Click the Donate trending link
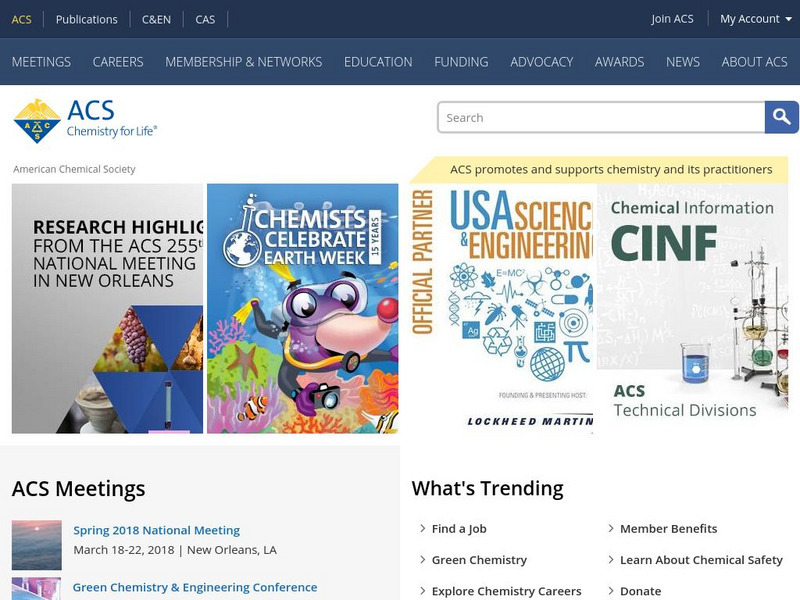The width and height of the screenshot is (800, 600). click(x=640, y=591)
